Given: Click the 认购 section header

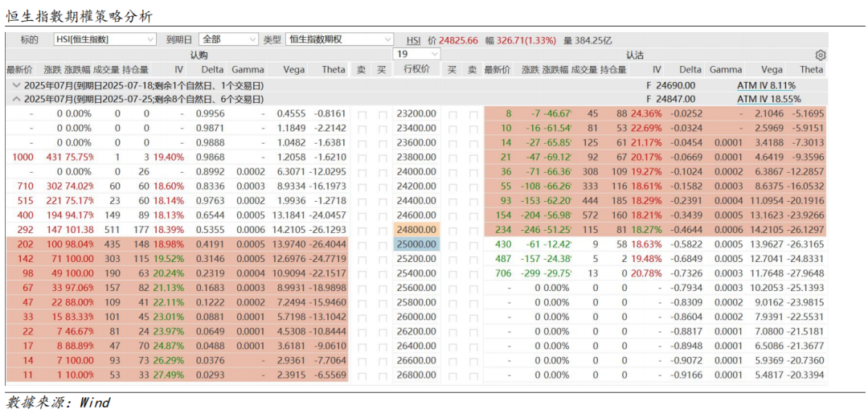Looking at the screenshot, I should [199, 55].
